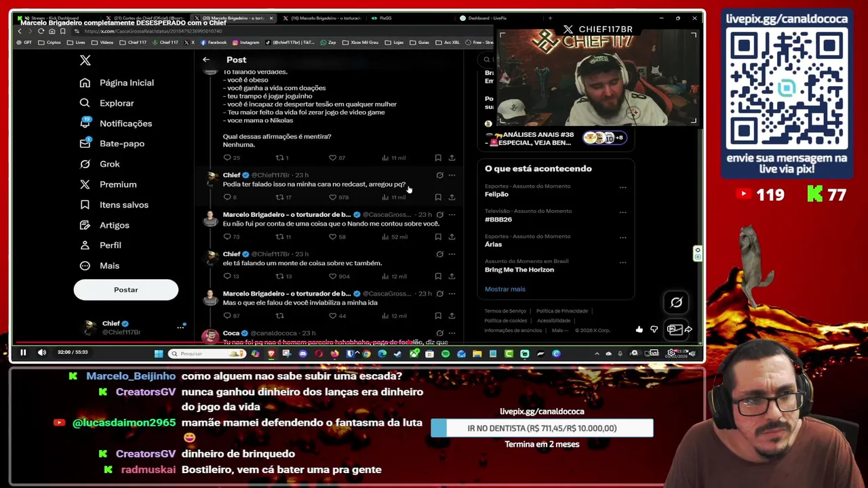Image resolution: width=868 pixels, height=488 pixels.
Task: Open options for the Felipão trend
Action: (x=623, y=187)
